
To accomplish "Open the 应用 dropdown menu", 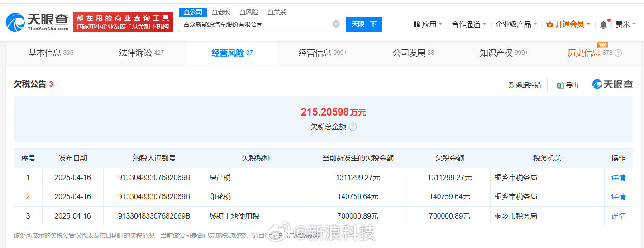I will pos(428,24).
